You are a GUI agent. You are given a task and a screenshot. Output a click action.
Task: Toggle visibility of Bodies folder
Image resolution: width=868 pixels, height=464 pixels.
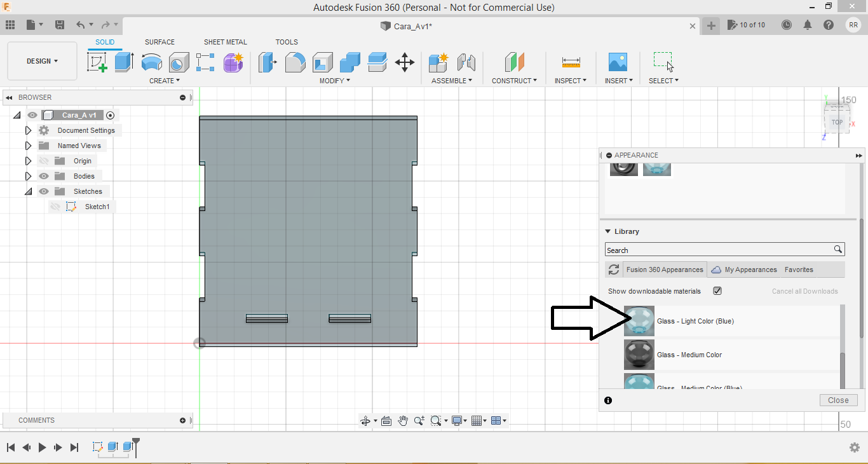(x=44, y=176)
